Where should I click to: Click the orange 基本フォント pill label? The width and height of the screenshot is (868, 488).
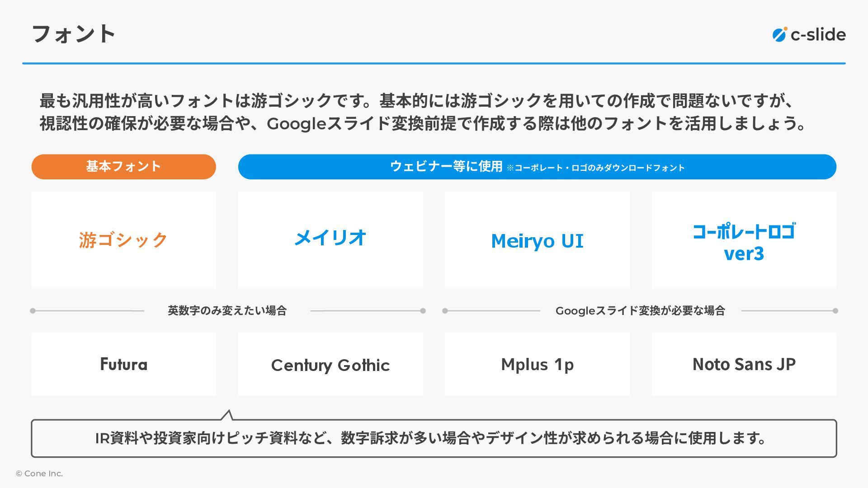[x=123, y=167]
